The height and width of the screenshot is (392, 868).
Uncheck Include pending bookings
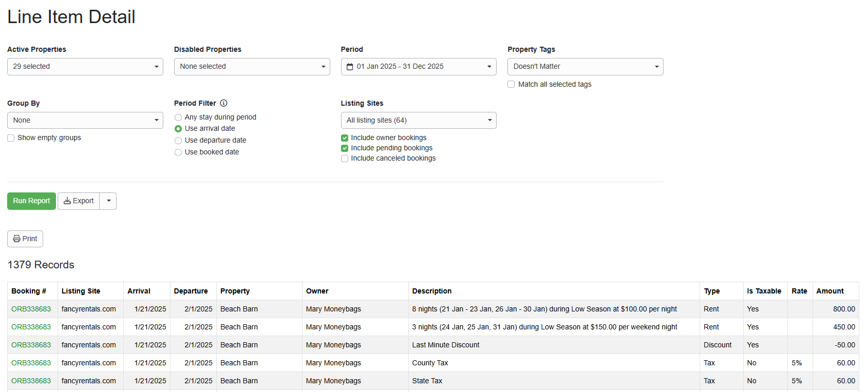345,148
